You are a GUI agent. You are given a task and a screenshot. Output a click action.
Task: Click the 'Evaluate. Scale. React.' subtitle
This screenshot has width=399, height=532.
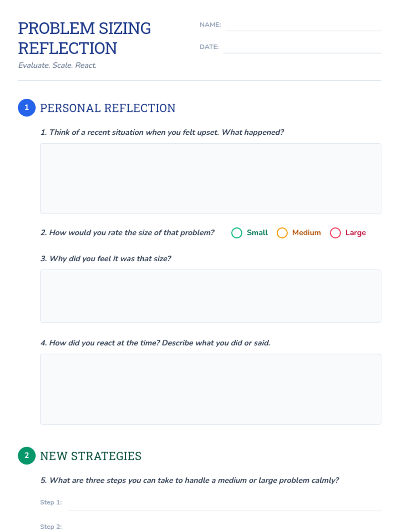click(57, 65)
